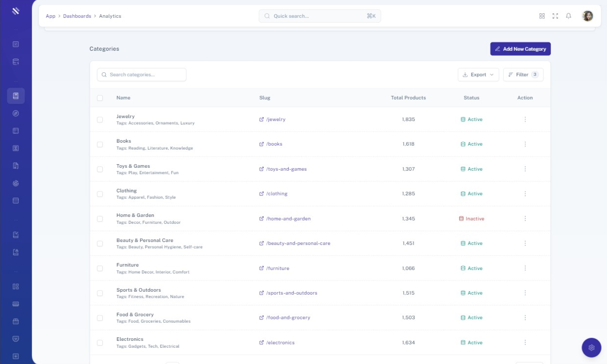
Task: Click the notification bell icon
Action: 568,16
